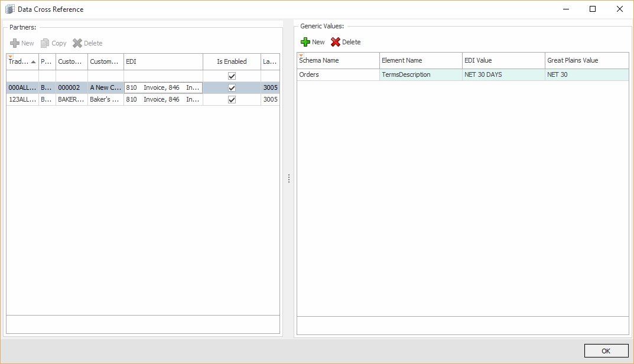This screenshot has width=634, height=364.
Task: Click the Copy icon in Partners toolbar
Action: (45, 43)
